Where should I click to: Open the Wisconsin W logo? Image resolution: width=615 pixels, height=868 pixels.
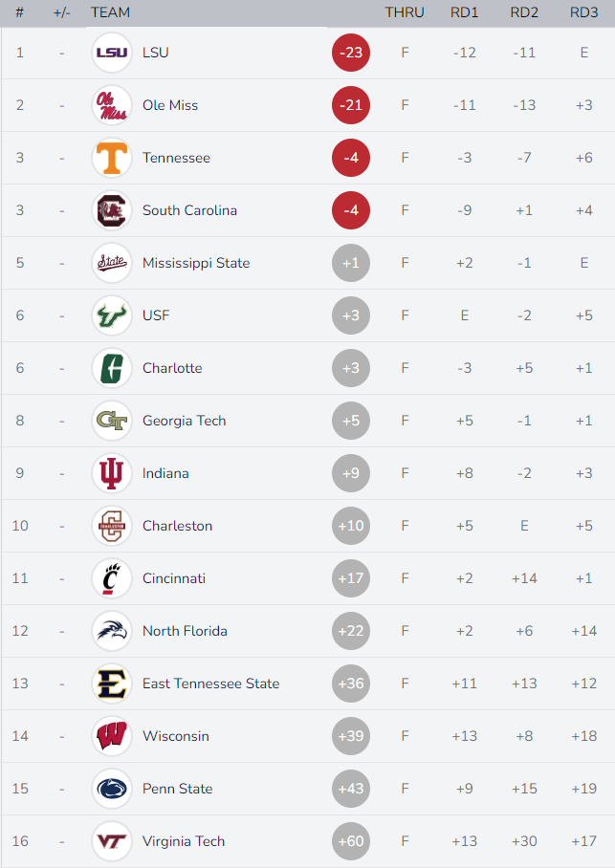click(x=111, y=736)
